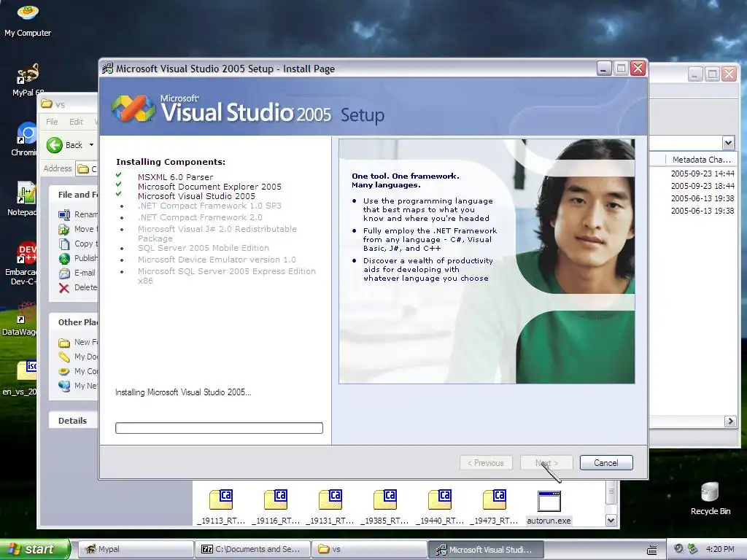This screenshot has height=560, width=747.
Task: Open My Documents link icon
Action: pos(64,357)
